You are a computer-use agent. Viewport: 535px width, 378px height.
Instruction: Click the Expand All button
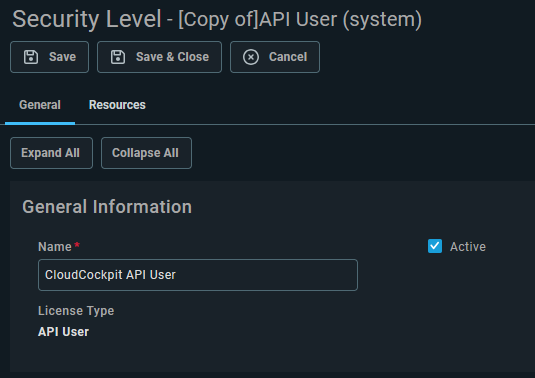(51, 153)
